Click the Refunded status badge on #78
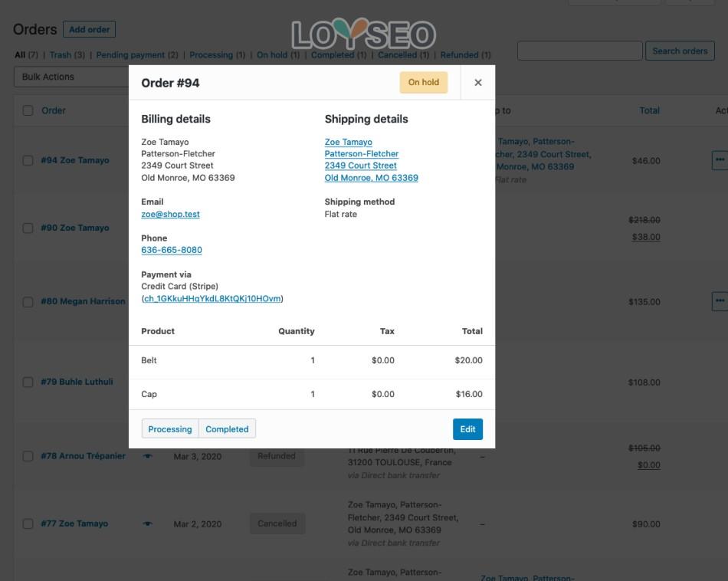The image size is (728, 581). [277, 456]
